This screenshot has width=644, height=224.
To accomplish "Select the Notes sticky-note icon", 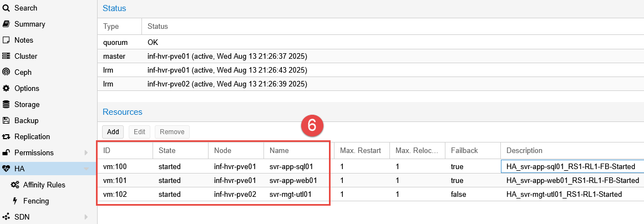I will tap(6, 40).
